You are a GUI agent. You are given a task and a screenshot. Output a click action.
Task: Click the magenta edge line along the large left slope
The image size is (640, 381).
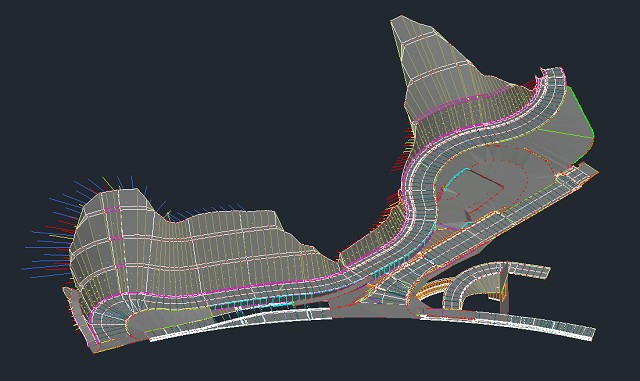pyautogui.click(x=212, y=291)
